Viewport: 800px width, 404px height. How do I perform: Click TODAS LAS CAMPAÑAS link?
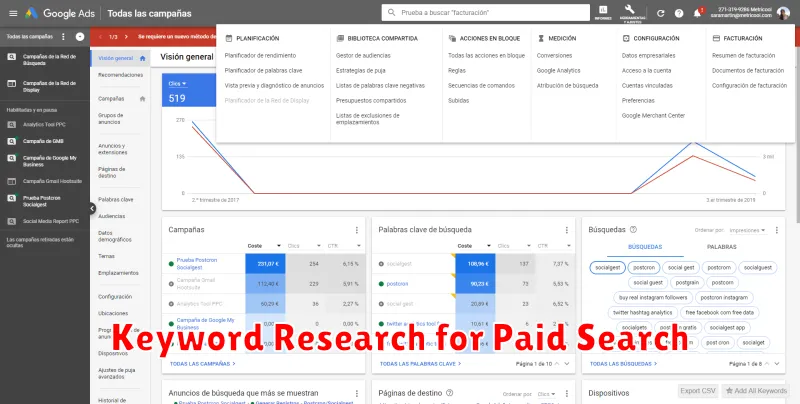tap(203, 364)
